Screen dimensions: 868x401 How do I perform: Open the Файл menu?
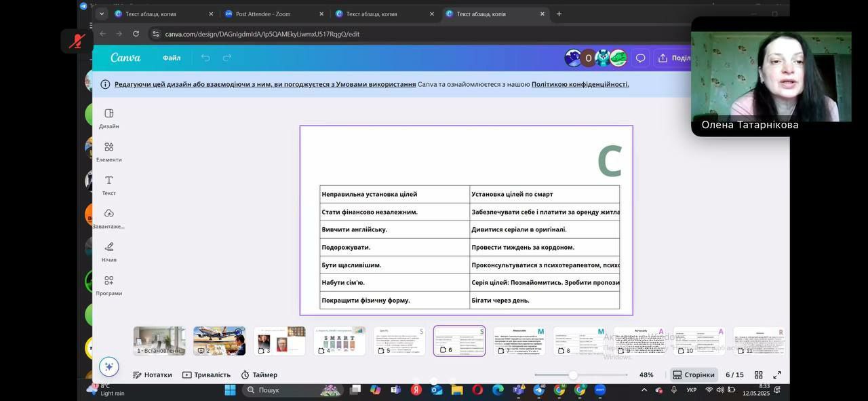click(172, 58)
